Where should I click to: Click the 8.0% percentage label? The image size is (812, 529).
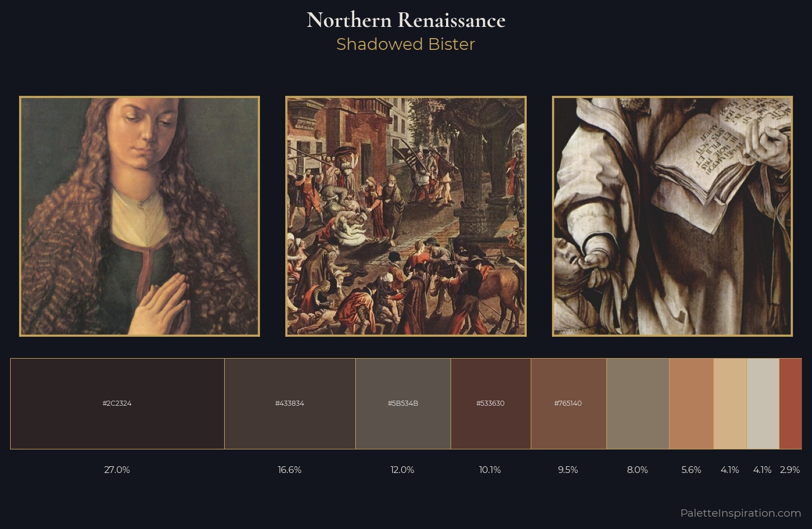coord(637,470)
